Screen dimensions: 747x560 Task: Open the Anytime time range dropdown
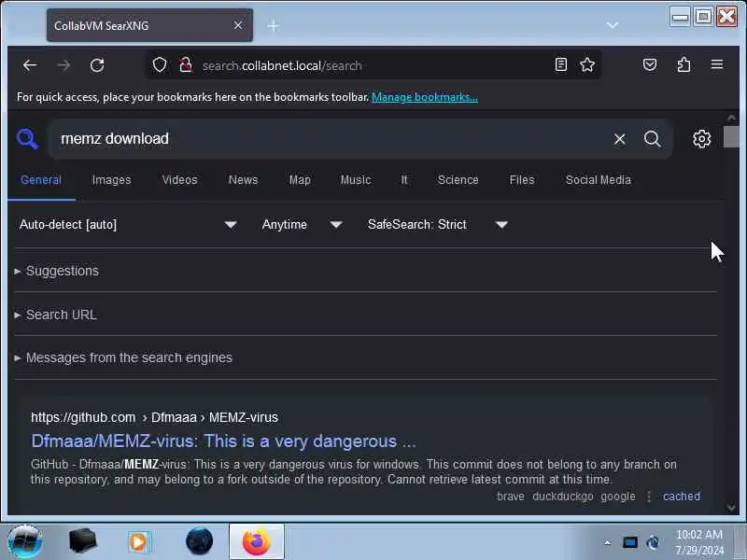pos(302,224)
